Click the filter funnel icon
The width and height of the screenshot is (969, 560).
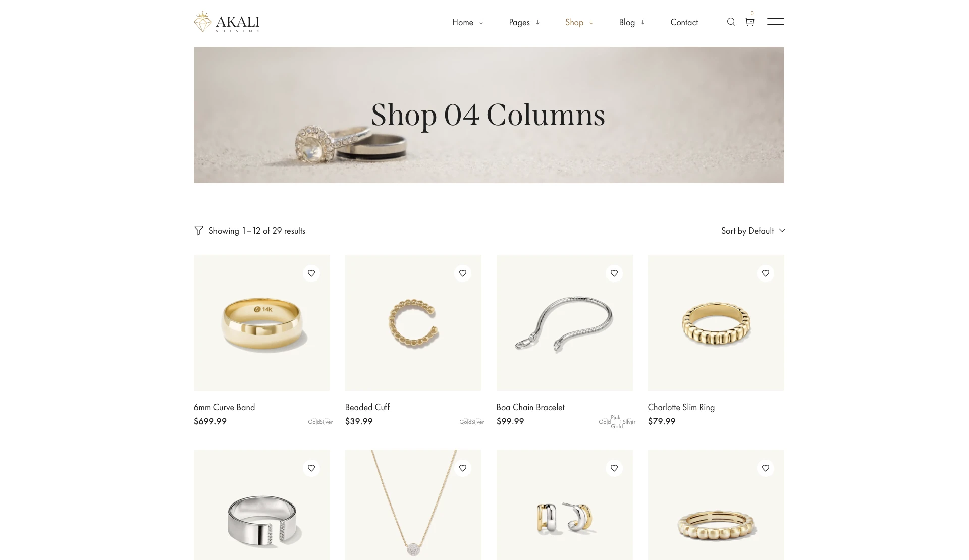point(199,230)
